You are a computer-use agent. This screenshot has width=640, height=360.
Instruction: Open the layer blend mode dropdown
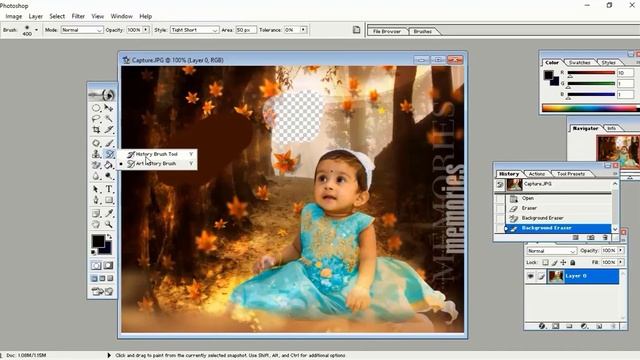551,251
